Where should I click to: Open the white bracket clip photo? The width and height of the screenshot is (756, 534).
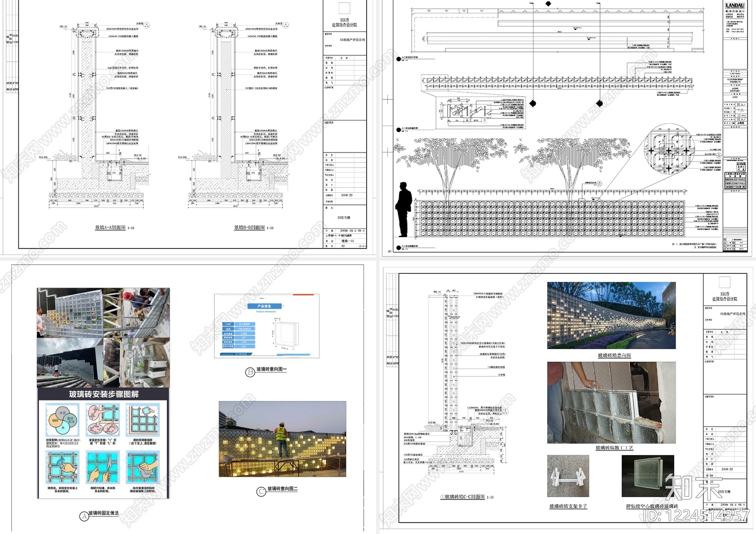(x=568, y=476)
